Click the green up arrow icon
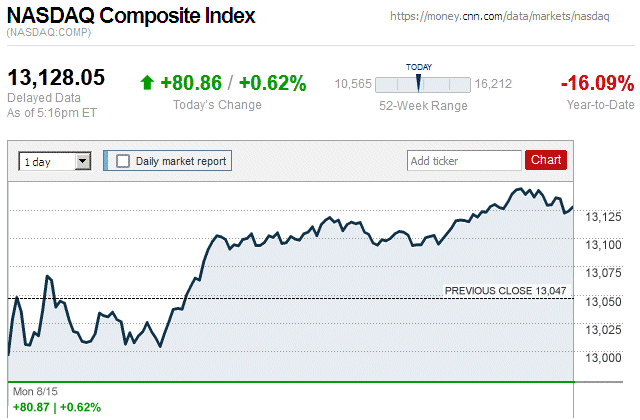Image resolution: width=640 pixels, height=420 pixels. [147, 83]
